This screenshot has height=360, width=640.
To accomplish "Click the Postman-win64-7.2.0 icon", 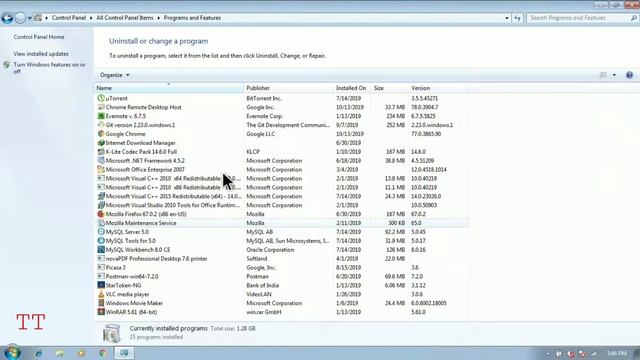I will pyautogui.click(x=101, y=276).
